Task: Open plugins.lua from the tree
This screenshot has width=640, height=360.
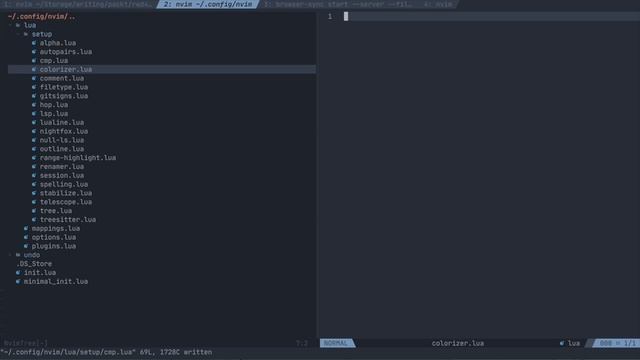Action: [54, 247]
